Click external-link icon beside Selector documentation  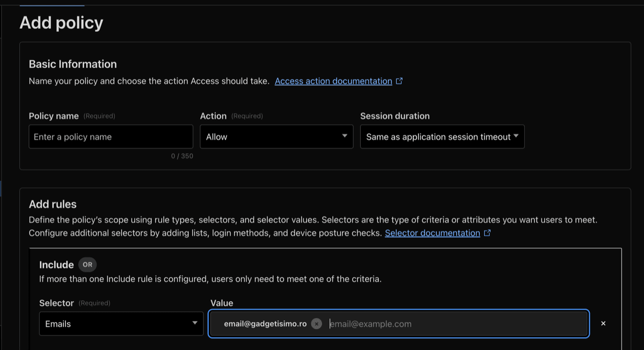pos(487,233)
